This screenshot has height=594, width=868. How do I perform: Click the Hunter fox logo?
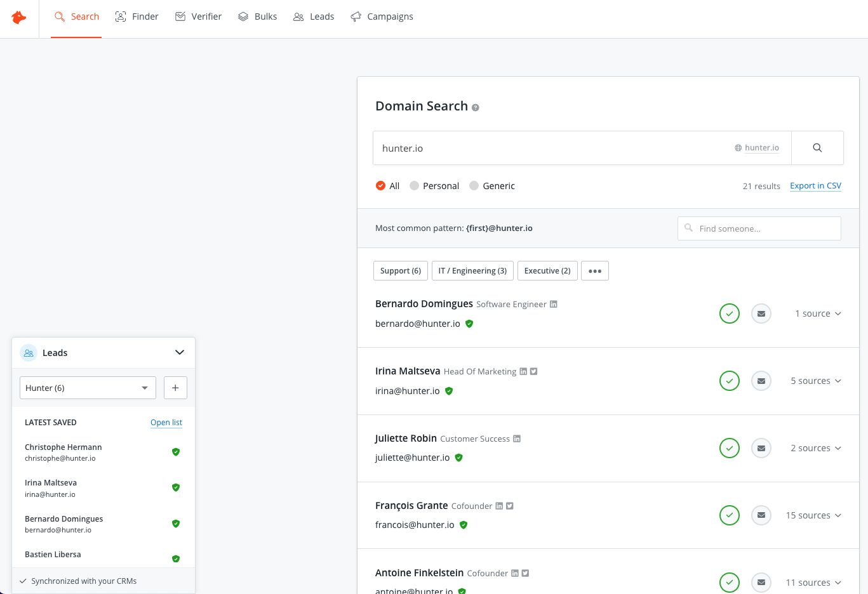pos(19,17)
